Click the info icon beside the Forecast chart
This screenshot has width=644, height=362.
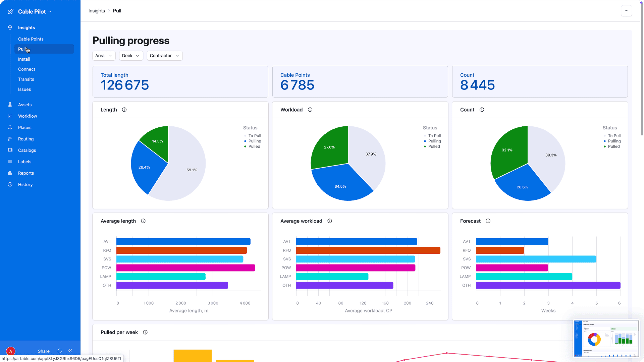(488, 221)
